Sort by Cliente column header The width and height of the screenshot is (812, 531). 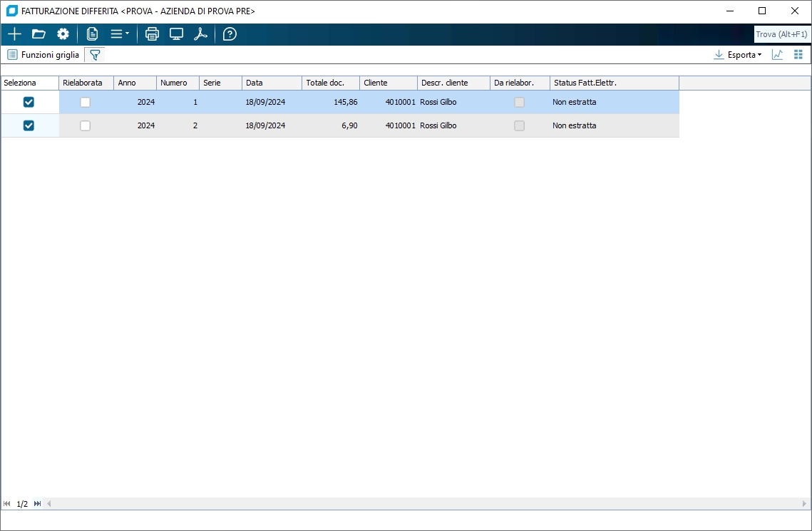(x=389, y=83)
